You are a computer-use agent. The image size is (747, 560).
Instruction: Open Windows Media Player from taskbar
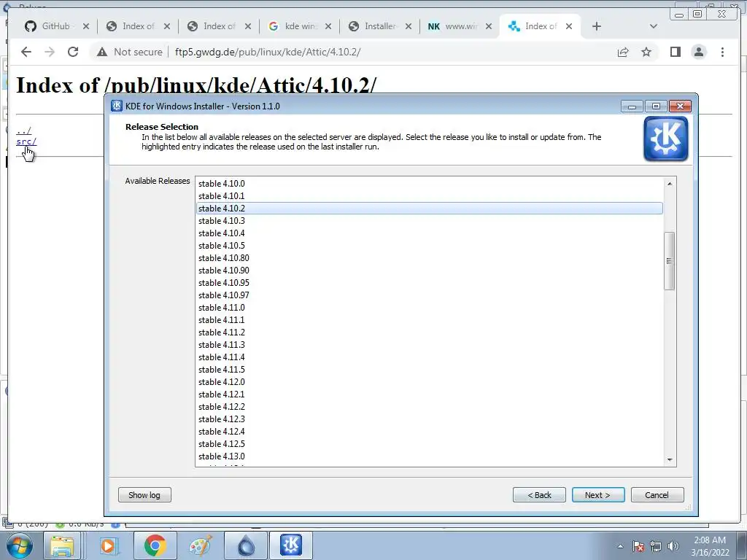tap(108, 545)
